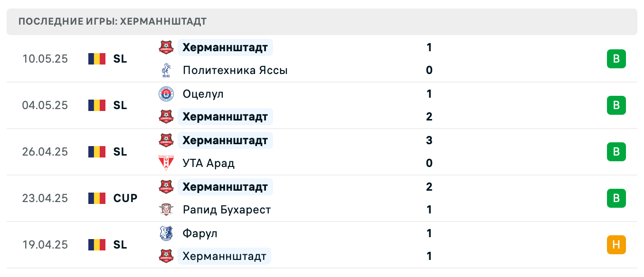644x277 pixels.
Task: Click the CUP competition label
Action: (x=124, y=198)
